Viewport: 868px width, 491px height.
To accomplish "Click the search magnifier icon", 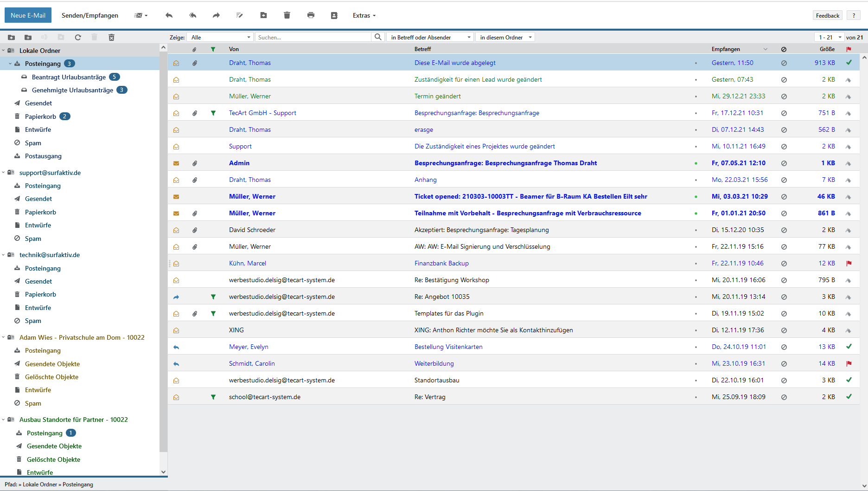I will (x=378, y=37).
